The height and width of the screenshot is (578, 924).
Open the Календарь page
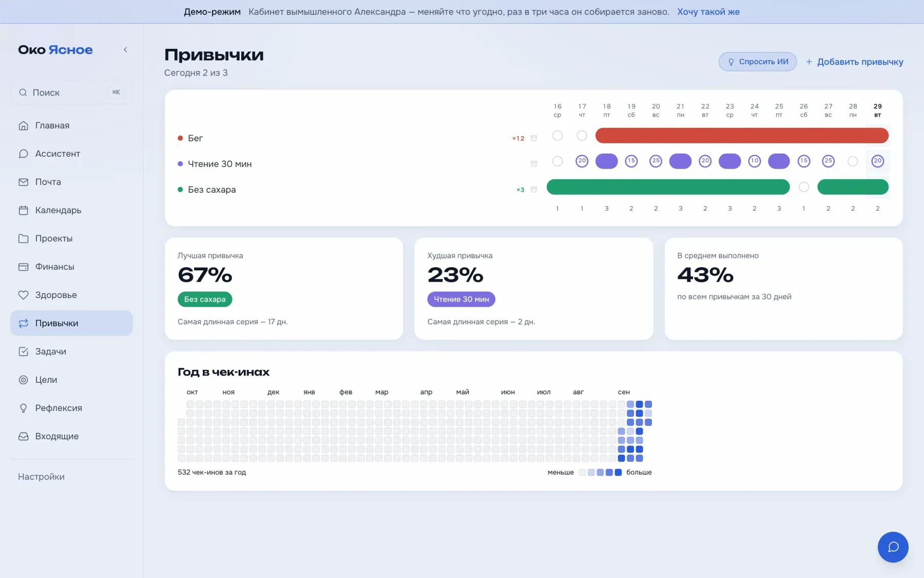[x=71, y=210]
